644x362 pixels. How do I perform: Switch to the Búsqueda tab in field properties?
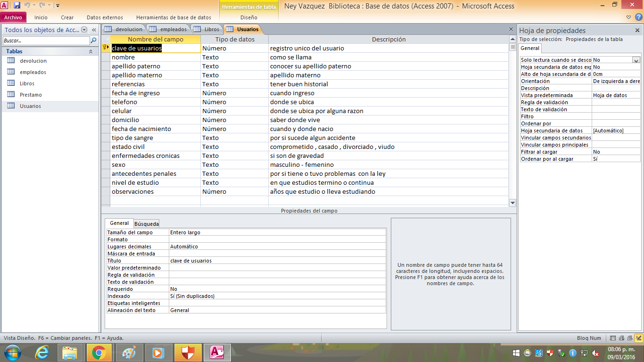coord(147,224)
